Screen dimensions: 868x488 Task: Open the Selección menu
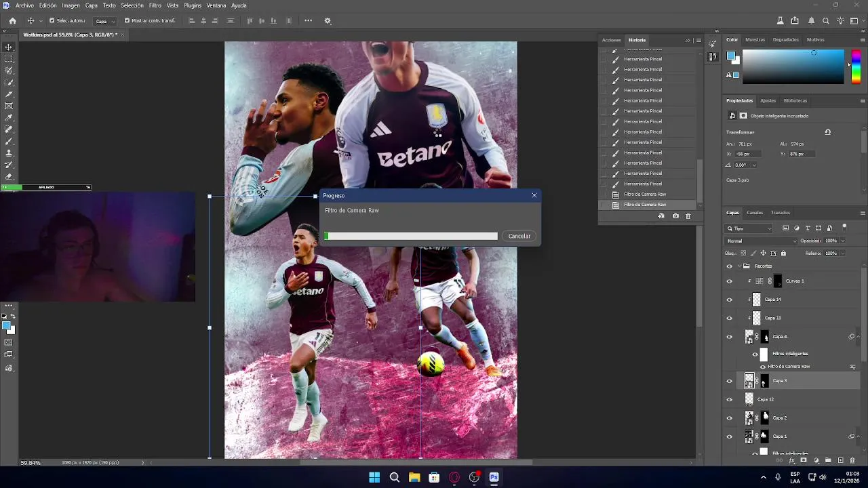pyautogui.click(x=132, y=5)
